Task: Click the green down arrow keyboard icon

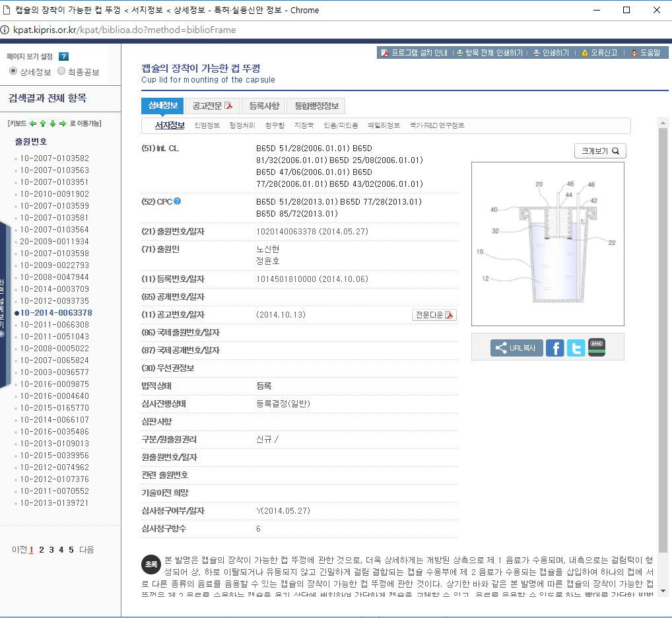Action: [x=53, y=123]
